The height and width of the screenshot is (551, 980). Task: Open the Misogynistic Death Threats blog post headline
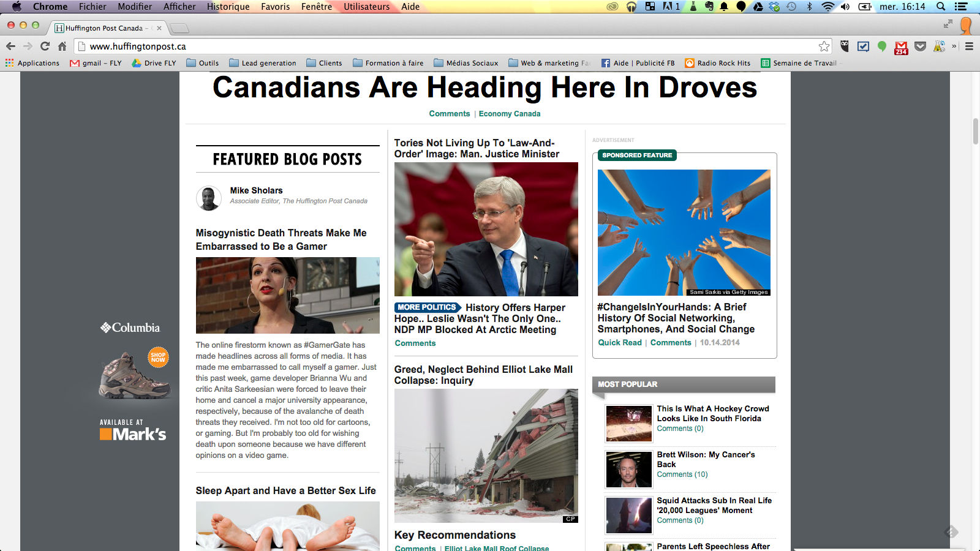pos(281,239)
